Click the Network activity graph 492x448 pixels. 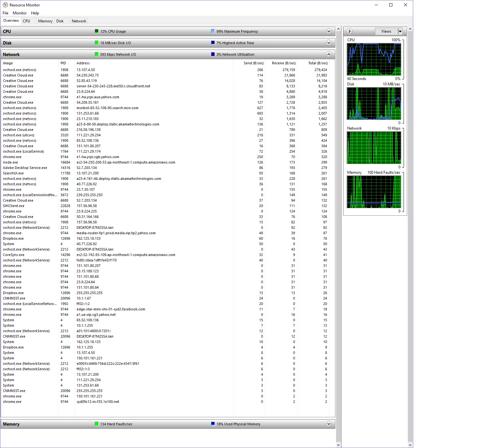[374, 148]
